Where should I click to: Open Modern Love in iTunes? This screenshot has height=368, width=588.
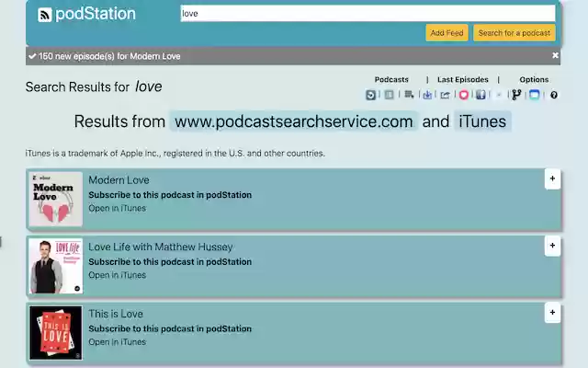pos(117,208)
